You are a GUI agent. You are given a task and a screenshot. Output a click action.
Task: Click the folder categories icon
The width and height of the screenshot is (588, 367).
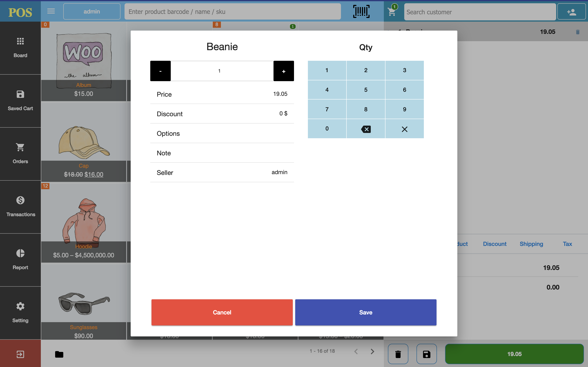click(59, 354)
